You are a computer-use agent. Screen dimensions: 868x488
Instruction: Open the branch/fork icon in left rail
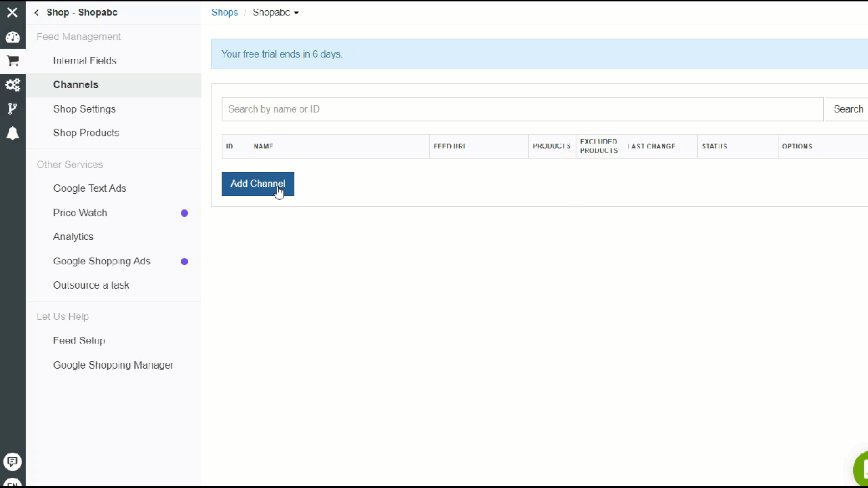click(12, 108)
